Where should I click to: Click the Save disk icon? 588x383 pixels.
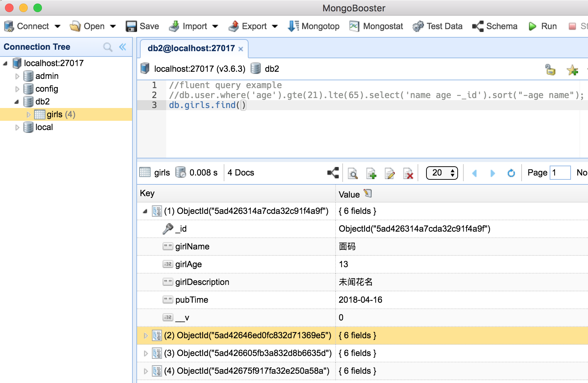coord(131,26)
